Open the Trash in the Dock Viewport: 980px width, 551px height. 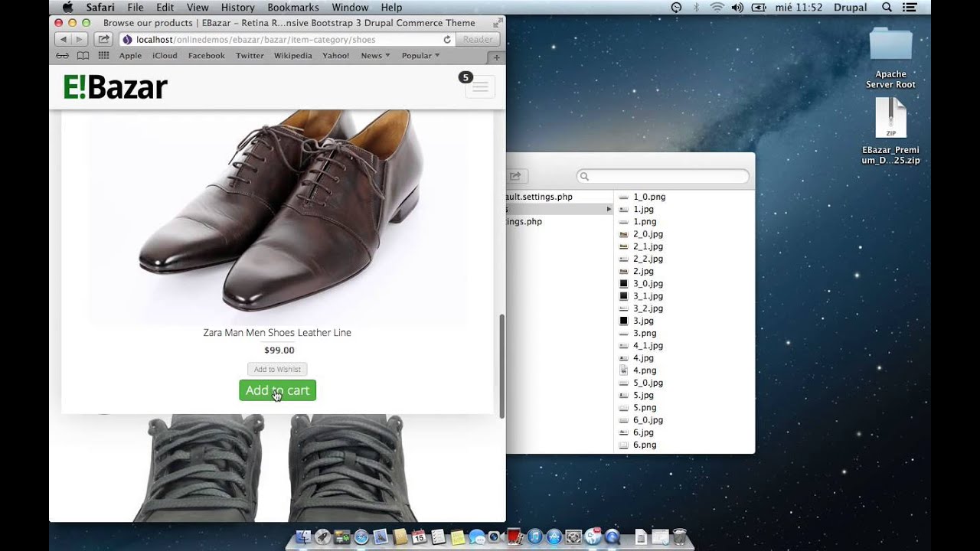(x=680, y=537)
